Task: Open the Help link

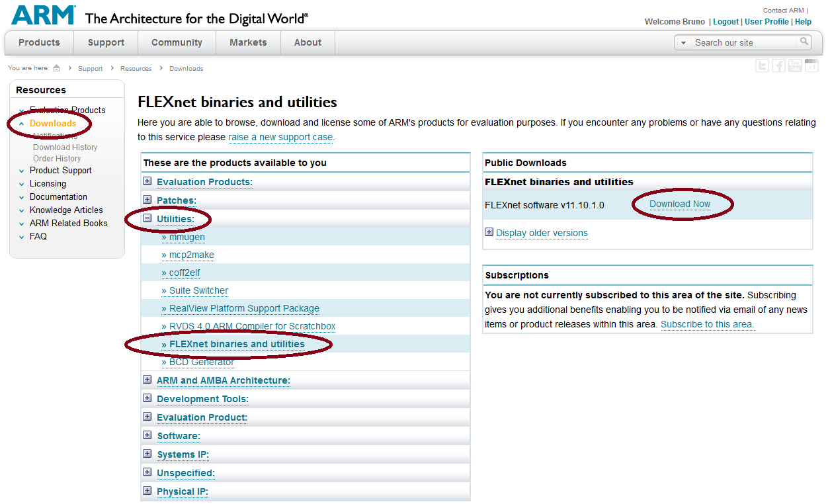Action: pos(803,22)
